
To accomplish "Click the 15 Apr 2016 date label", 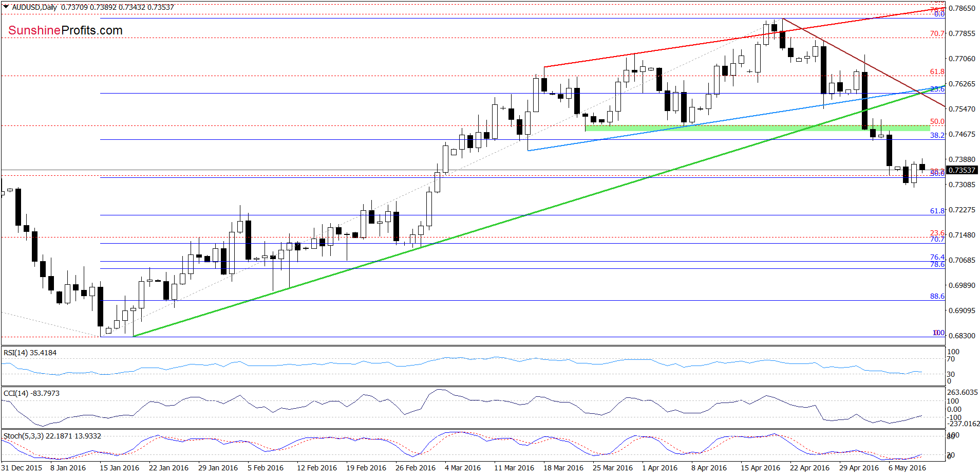I will click(x=760, y=468).
